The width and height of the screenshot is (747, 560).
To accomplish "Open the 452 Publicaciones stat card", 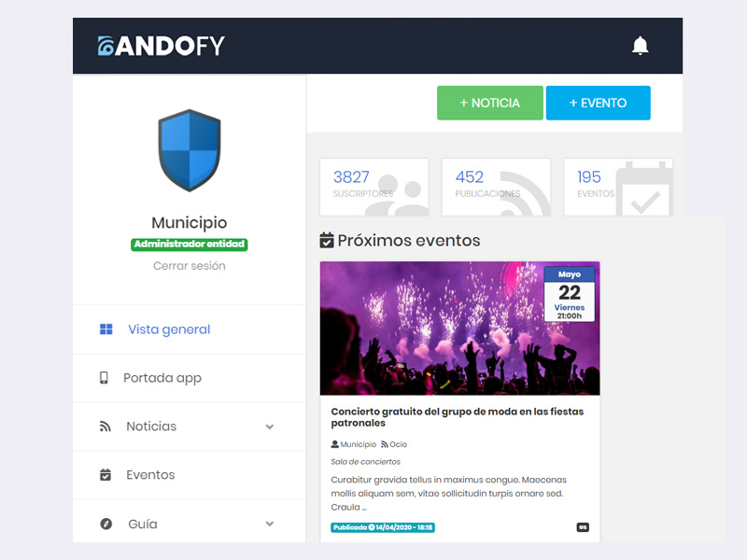I will pyautogui.click(x=496, y=188).
